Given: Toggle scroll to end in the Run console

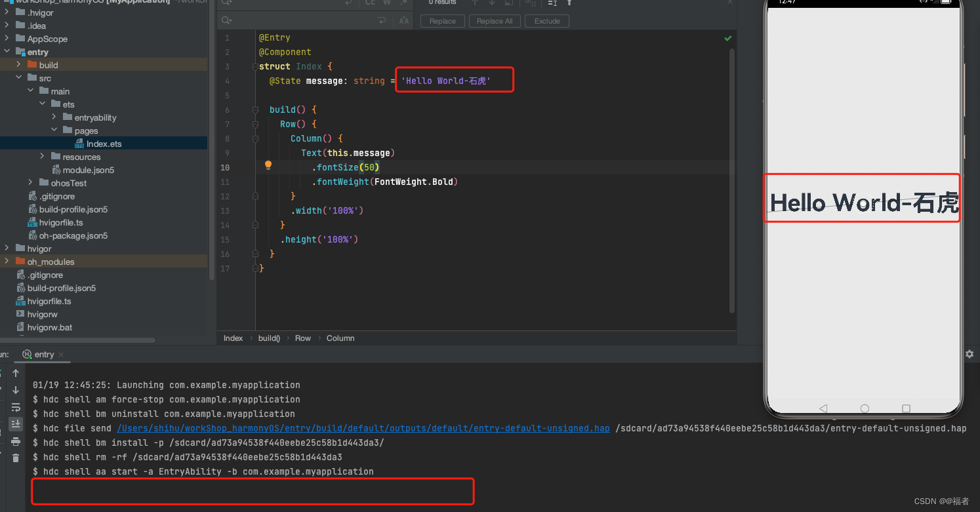Looking at the screenshot, I should [16, 424].
